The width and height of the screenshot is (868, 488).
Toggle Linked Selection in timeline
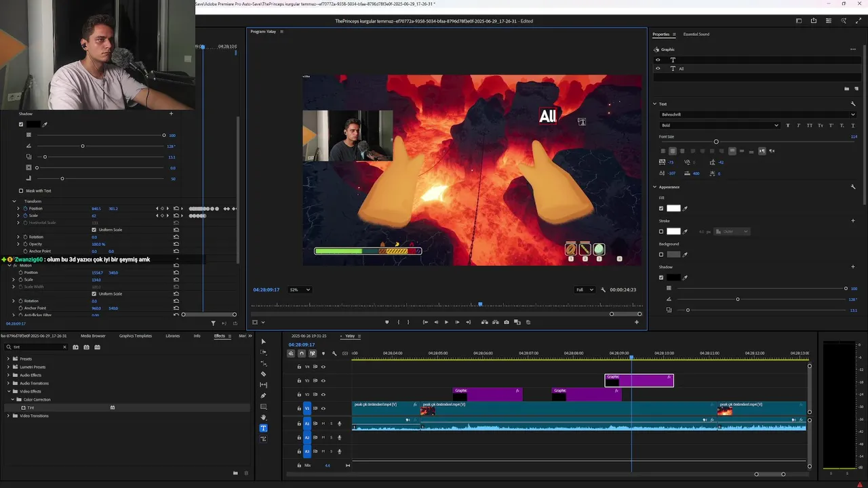[x=313, y=353]
